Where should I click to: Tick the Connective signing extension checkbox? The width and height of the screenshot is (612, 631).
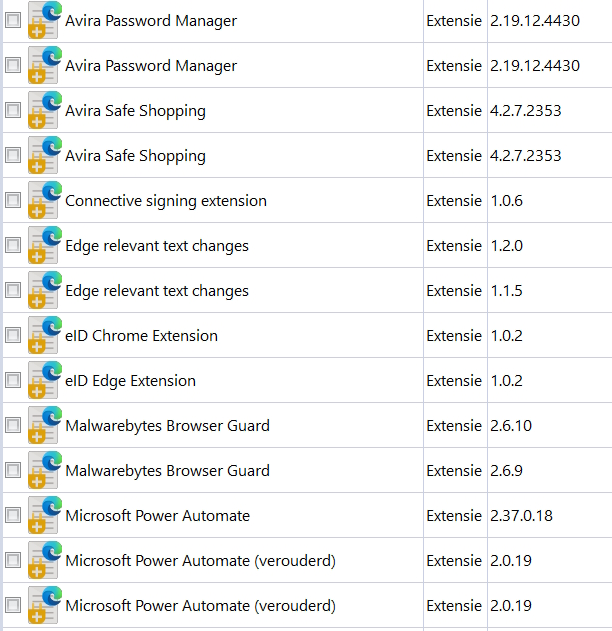coord(13,201)
